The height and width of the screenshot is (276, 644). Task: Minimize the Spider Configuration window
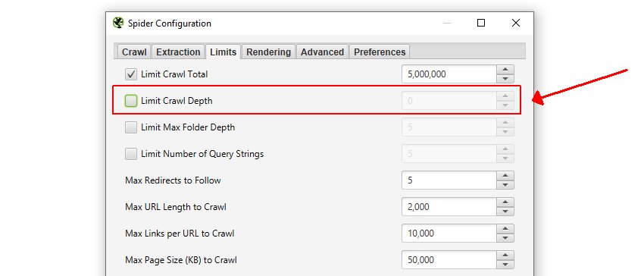tap(447, 23)
